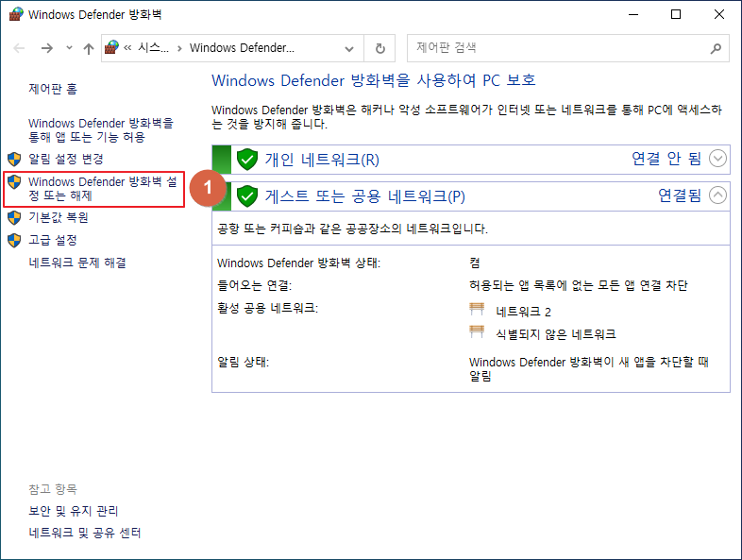Click the 식별되지 않은 네트워크 bench icon
The height and width of the screenshot is (560, 742).
click(477, 331)
